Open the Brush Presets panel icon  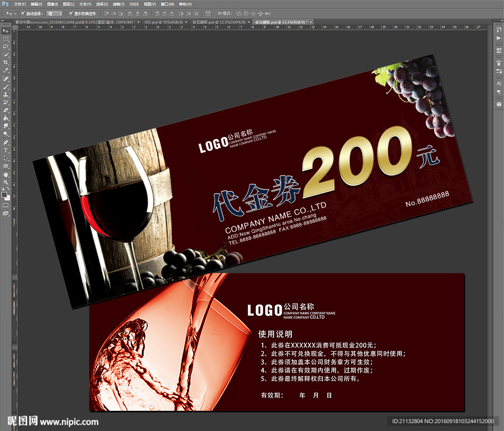point(499,71)
